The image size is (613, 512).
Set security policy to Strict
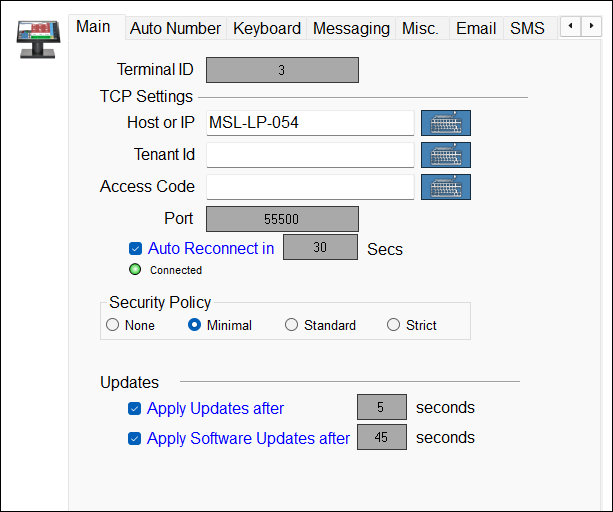point(394,325)
